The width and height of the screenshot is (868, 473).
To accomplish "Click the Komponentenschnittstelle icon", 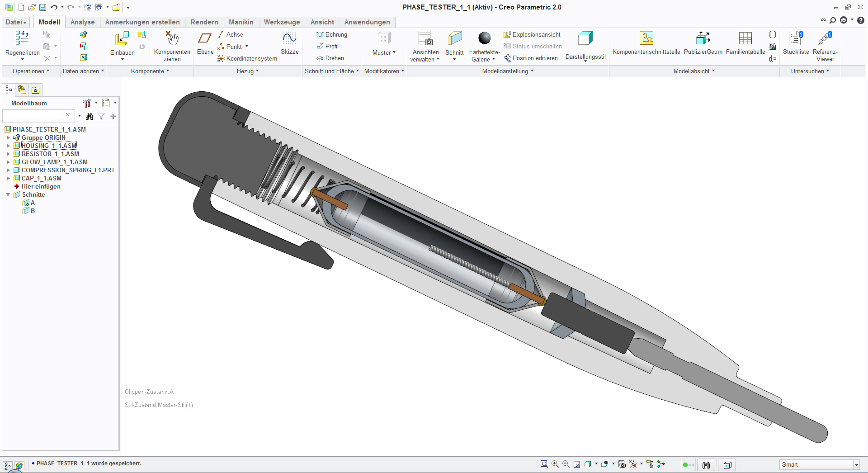I will click(646, 39).
